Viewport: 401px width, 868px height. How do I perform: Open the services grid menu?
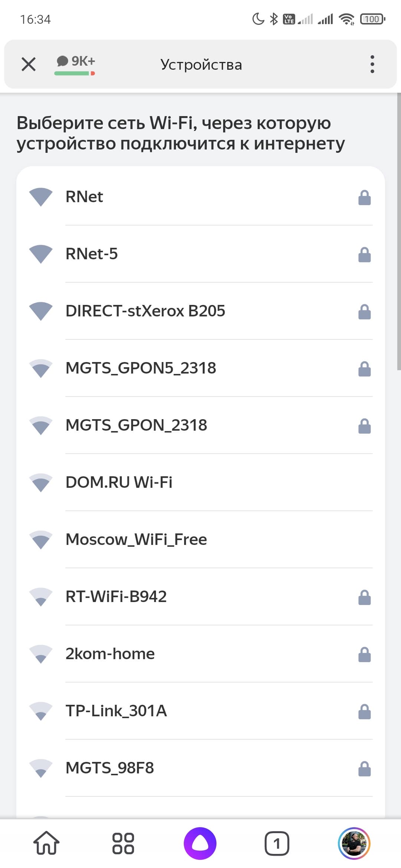pyautogui.click(x=123, y=844)
